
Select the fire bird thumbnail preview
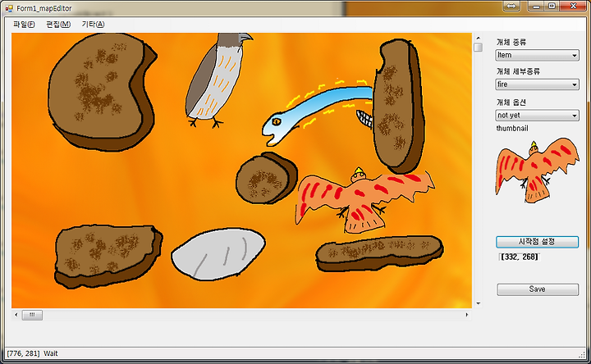[x=537, y=171]
